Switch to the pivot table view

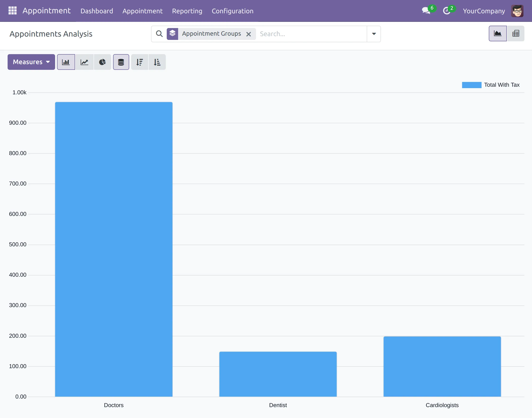(x=516, y=33)
